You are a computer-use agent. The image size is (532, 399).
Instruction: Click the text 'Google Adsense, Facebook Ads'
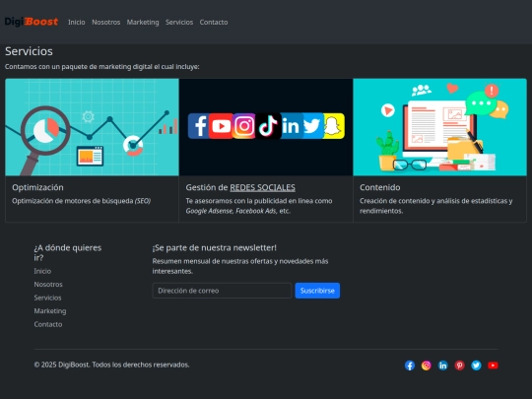(x=231, y=211)
